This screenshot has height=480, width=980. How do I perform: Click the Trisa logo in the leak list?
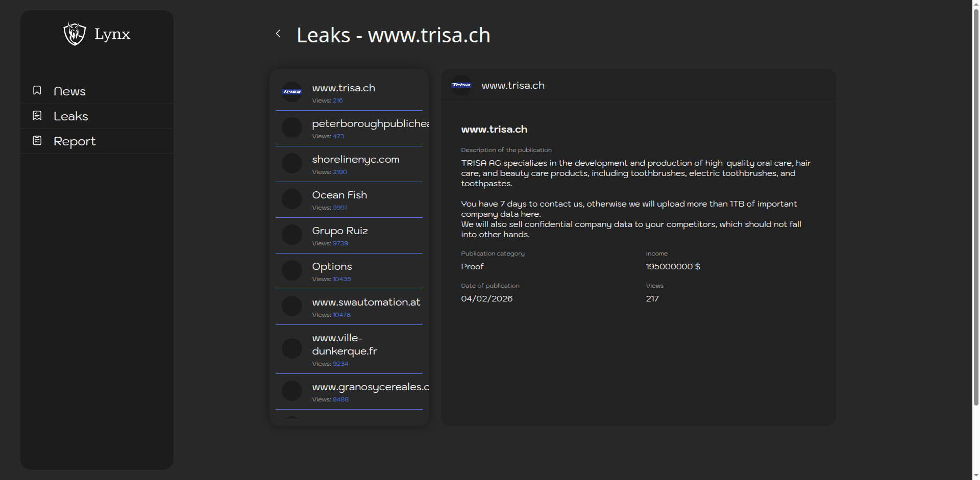coord(292,92)
